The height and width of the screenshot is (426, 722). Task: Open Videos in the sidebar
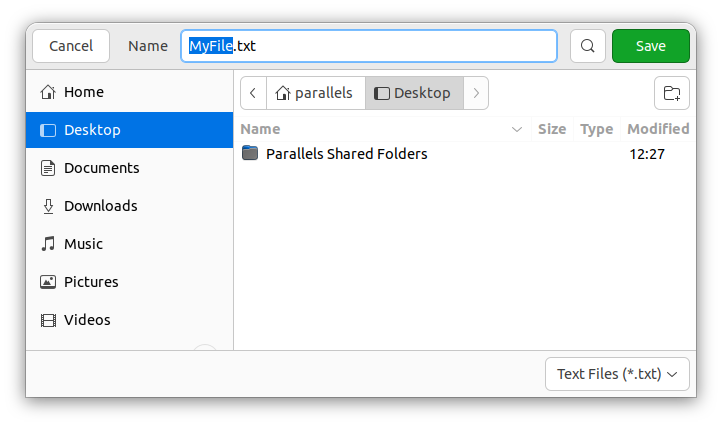[87, 320]
